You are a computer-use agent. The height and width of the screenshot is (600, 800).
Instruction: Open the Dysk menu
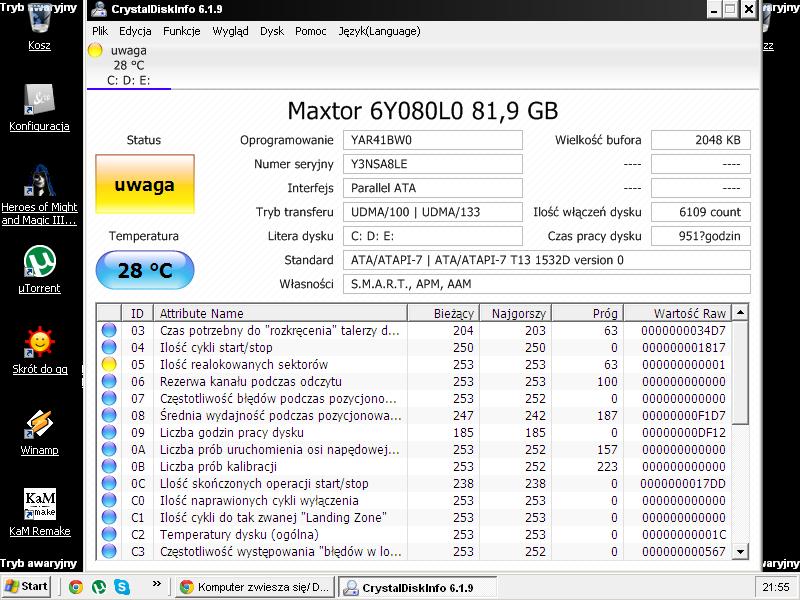coord(272,31)
